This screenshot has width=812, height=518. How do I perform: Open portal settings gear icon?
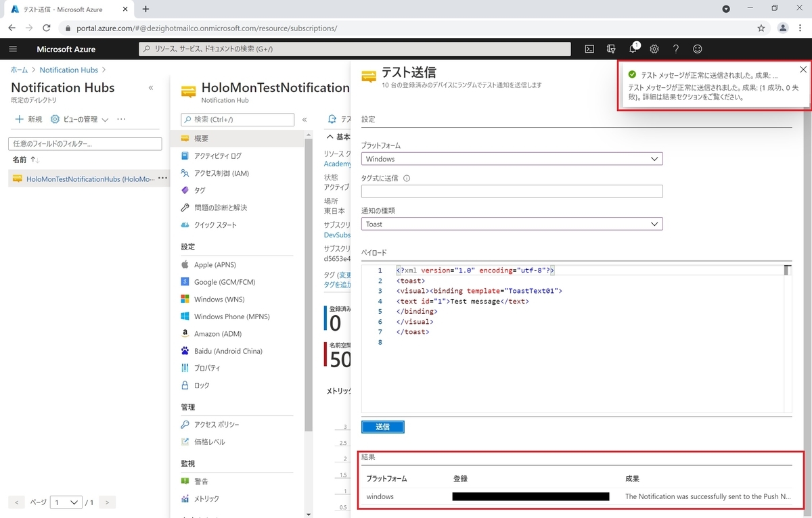tap(654, 49)
